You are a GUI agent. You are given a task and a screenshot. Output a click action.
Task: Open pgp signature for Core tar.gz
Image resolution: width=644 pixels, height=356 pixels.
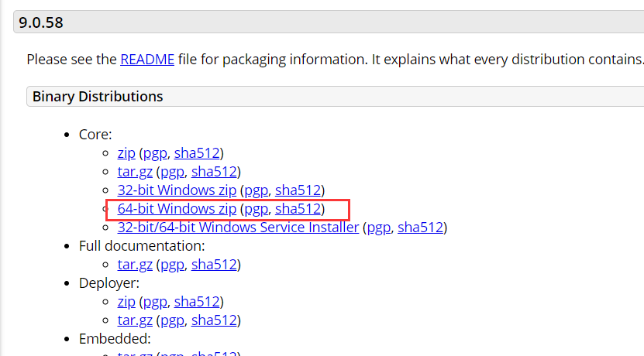172,172
